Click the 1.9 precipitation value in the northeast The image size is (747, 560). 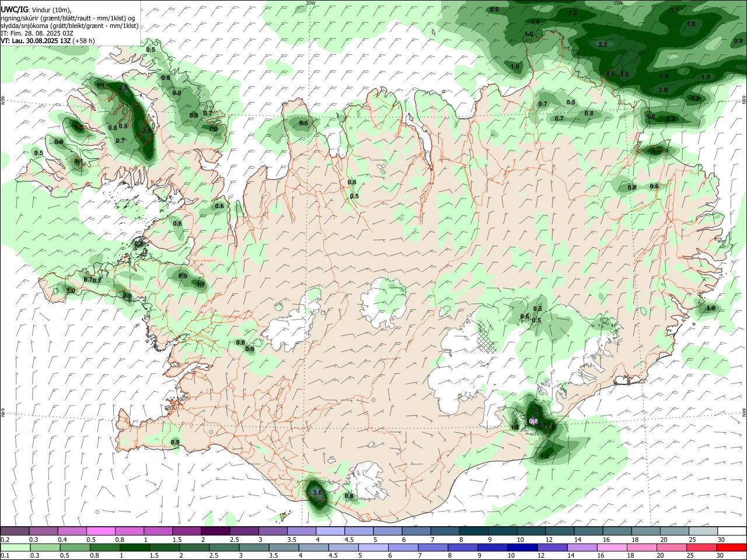(706, 78)
